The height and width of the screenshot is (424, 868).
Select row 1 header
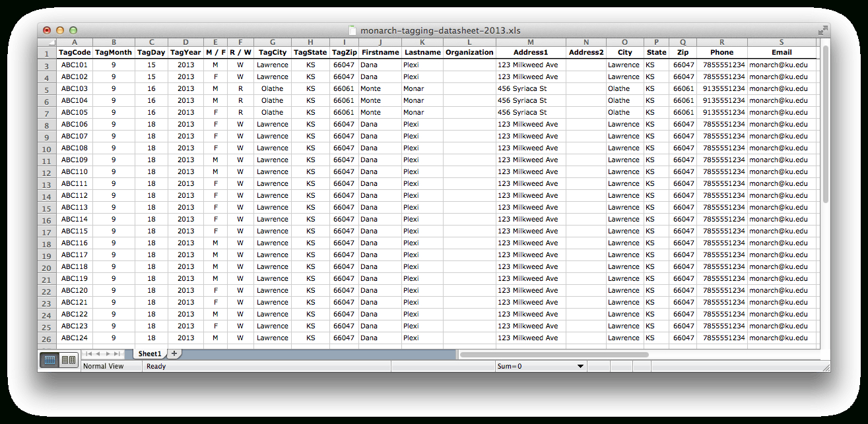(x=47, y=52)
